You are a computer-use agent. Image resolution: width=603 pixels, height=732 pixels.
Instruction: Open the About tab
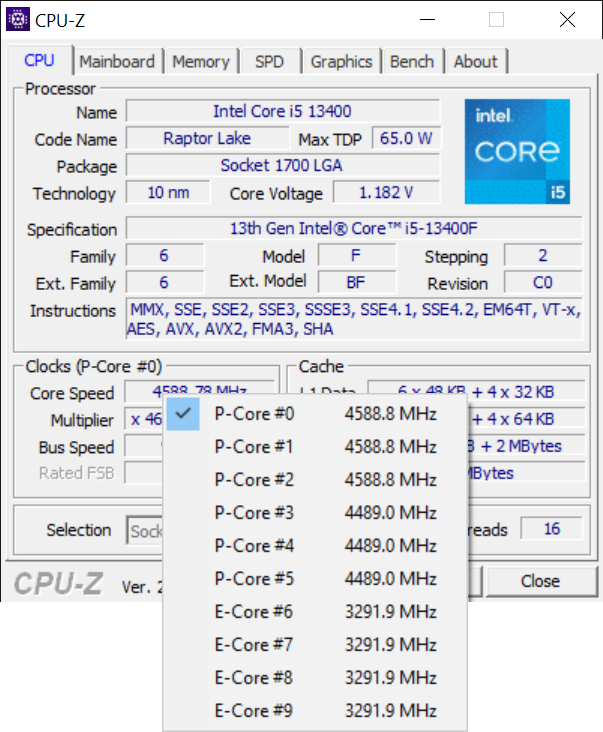click(x=476, y=62)
